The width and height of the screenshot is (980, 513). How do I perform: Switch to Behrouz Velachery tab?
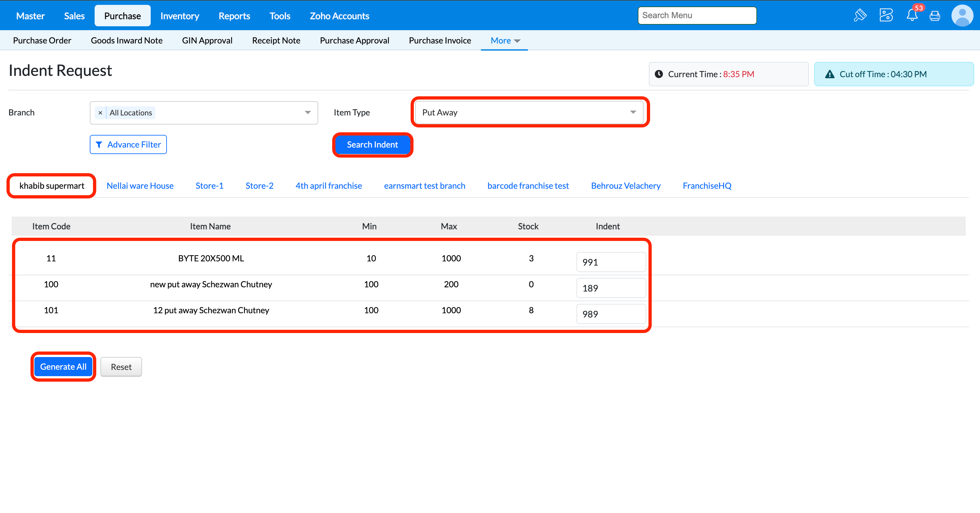pos(625,186)
